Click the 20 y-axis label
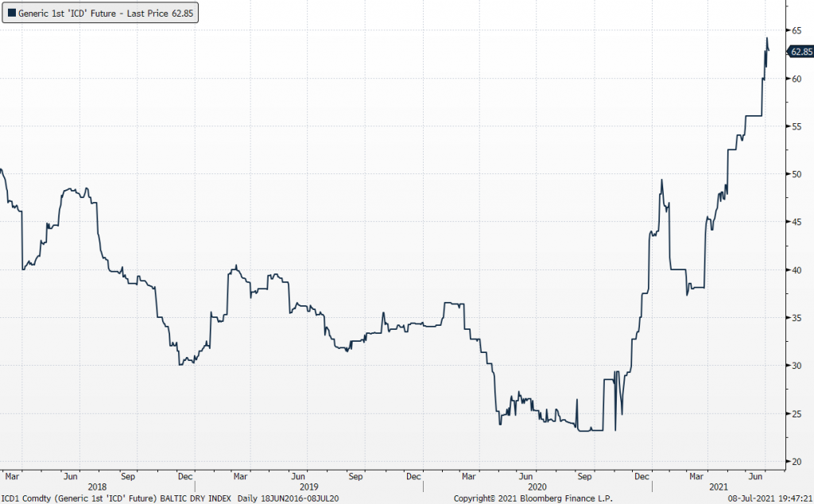Viewport: 814px width, 504px height. coord(796,461)
